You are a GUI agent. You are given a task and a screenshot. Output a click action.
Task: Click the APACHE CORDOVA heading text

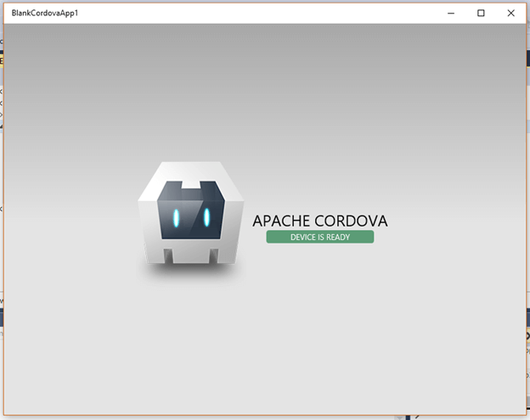[x=319, y=221]
